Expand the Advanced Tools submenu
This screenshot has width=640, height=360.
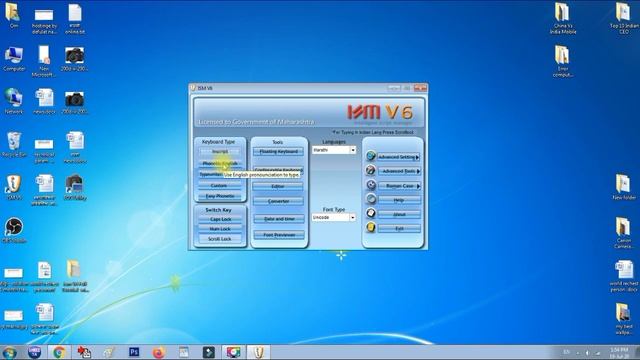(x=399, y=171)
